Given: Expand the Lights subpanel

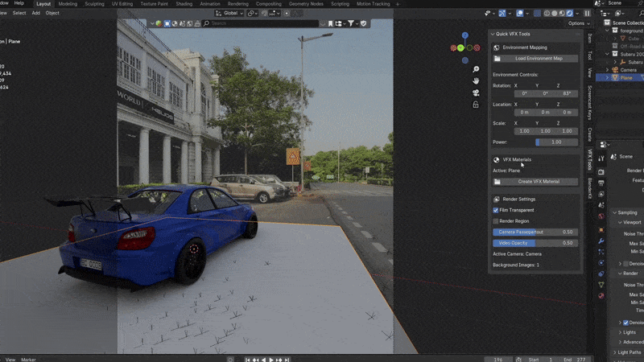Looking at the screenshot, I should [620, 332].
